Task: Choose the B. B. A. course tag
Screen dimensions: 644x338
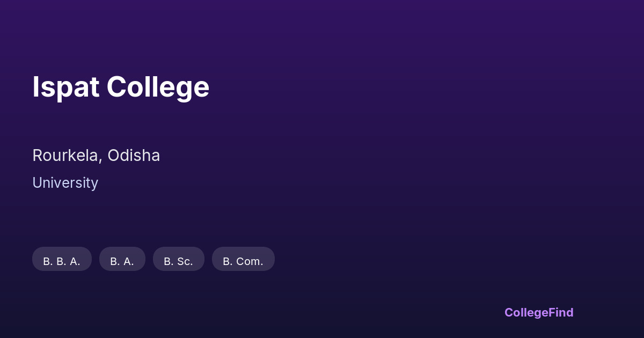Action: coord(62,261)
